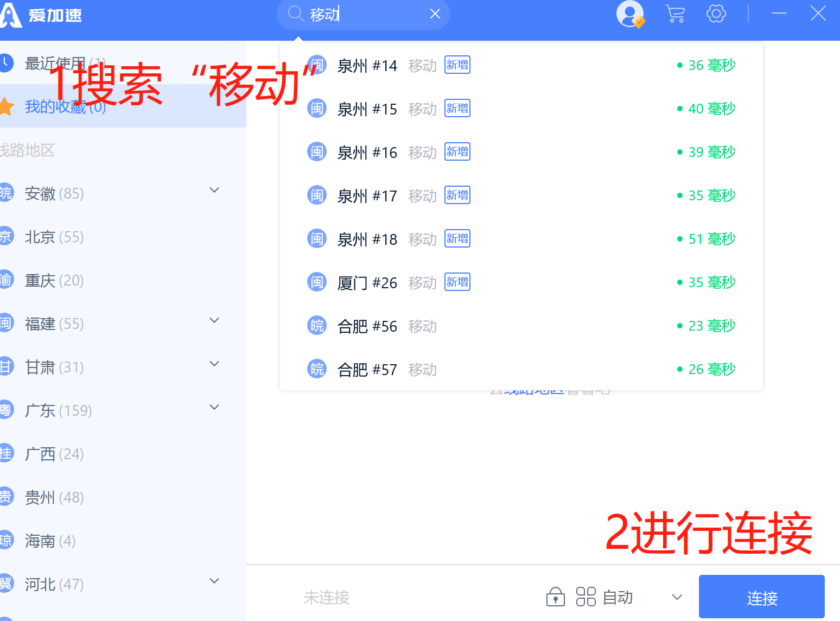Click the 连接 connect button
Viewport: 840px width, 621px height.
coord(762,597)
